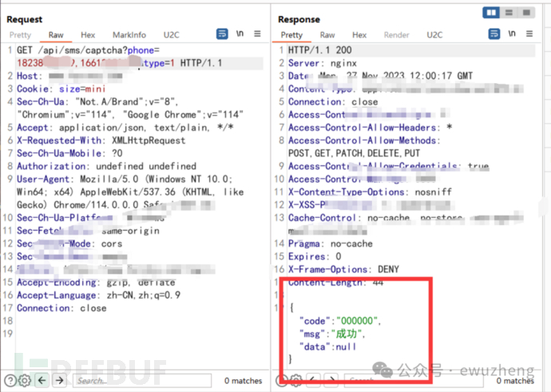
Task: Go to next match in Request search
Action: pos(60,380)
